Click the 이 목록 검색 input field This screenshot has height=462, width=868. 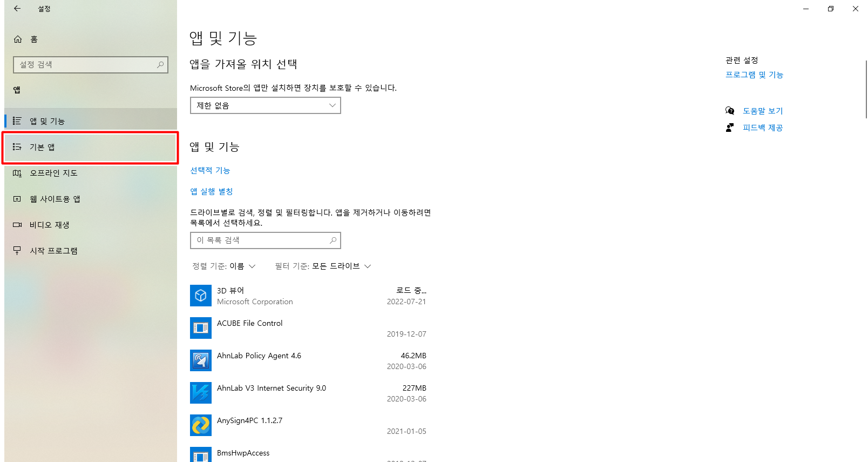pyautogui.click(x=266, y=240)
